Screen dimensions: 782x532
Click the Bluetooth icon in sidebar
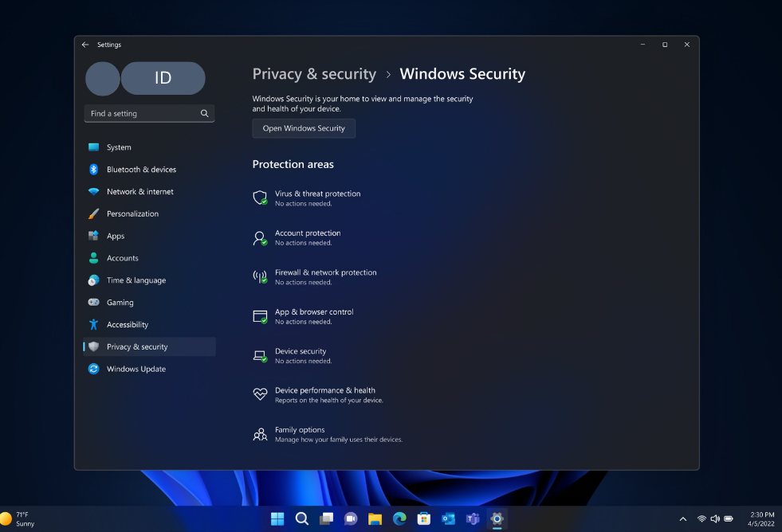93,170
